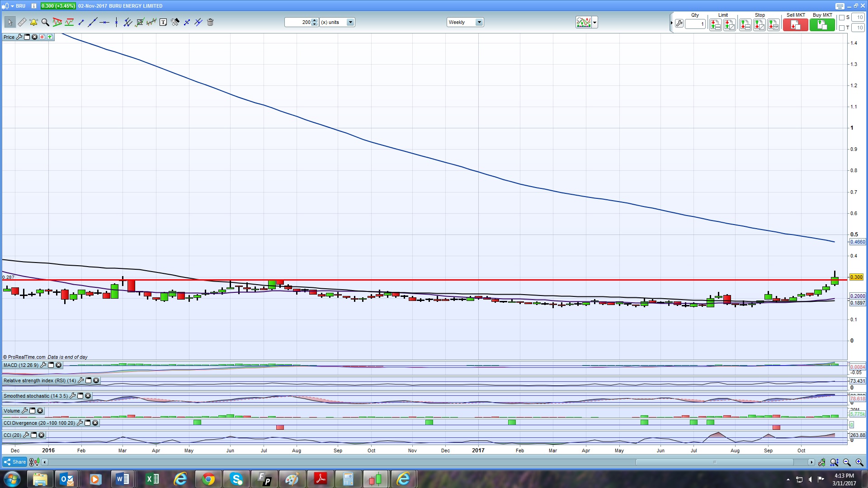Click the Qty input field
The image size is (868, 488).
tap(695, 24)
